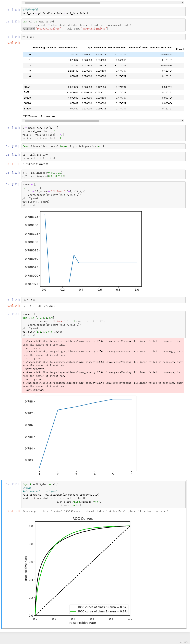Select the NumberOfOpenCreditLinesAndLoans column header
The height and width of the screenshot is (644, 190).
(150, 48)
